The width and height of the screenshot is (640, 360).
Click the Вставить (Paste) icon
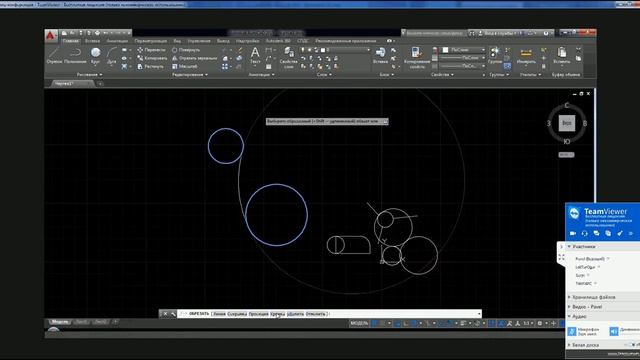click(562, 56)
